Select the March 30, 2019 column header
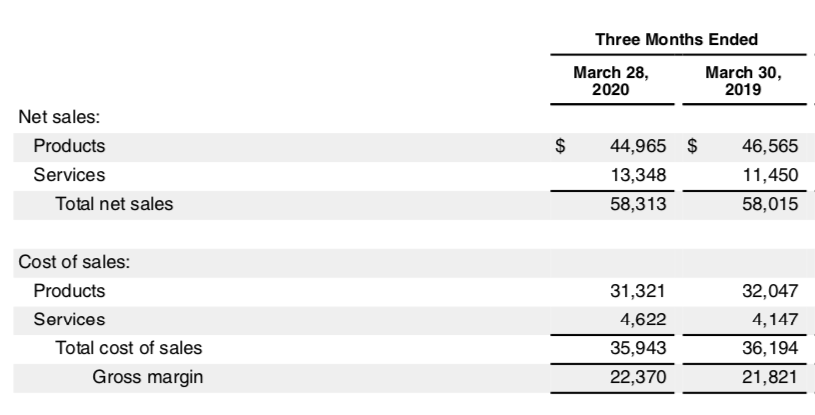 (x=743, y=81)
